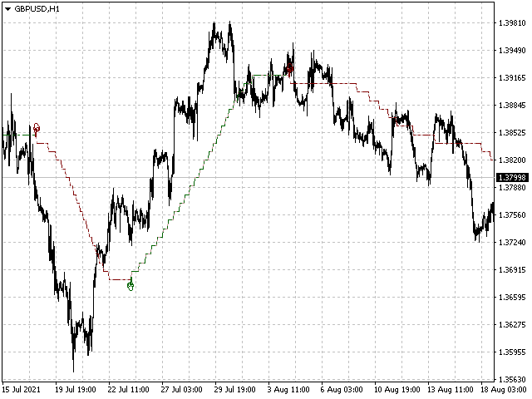Screen dimensions: 532x399
Task: Click the 1.37560 price scale label
Action: point(512,214)
